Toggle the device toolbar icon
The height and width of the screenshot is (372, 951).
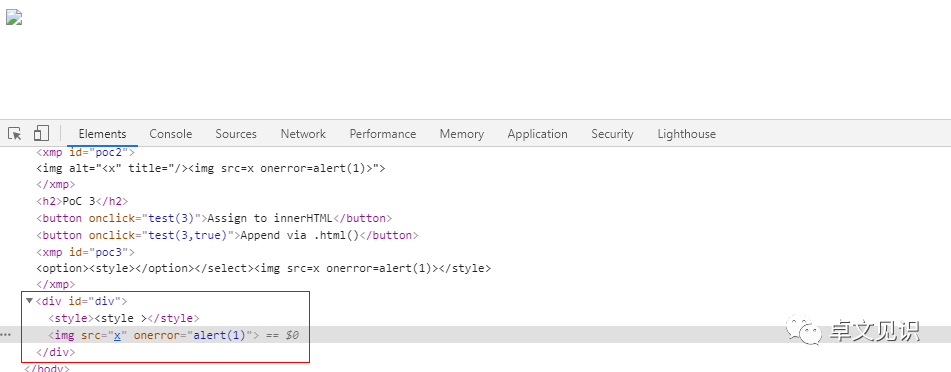point(41,134)
